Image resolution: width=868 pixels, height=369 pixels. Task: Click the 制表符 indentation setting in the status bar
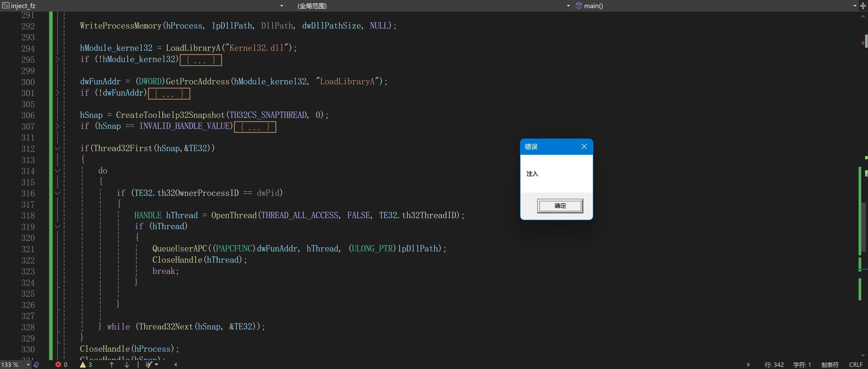coord(829,365)
